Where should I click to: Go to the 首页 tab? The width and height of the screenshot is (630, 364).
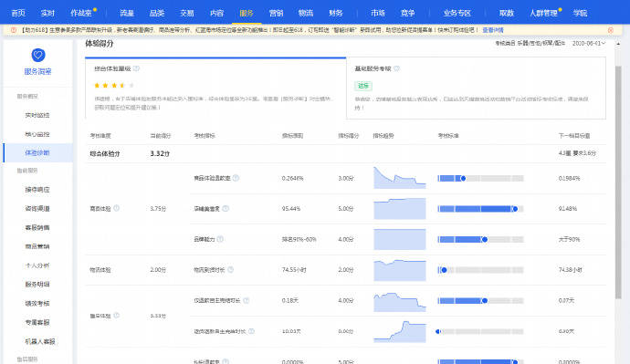click(x=18, y=13)
